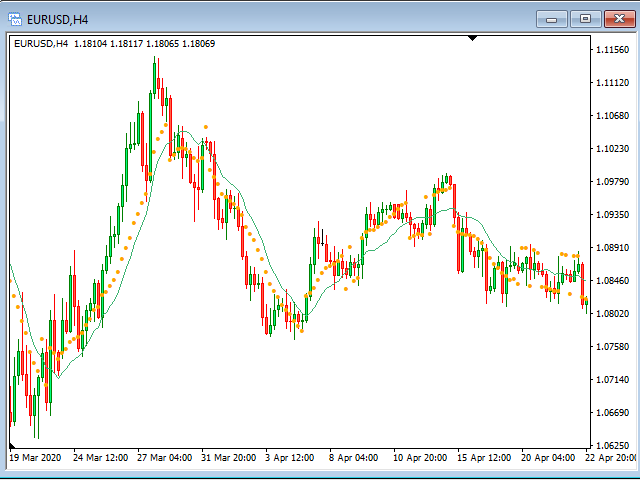This screenshot has height=480, width=640.
Task: Minimize the EURUSD,H4 chart window
Action: pyautogui.click(x=551, y=19)
